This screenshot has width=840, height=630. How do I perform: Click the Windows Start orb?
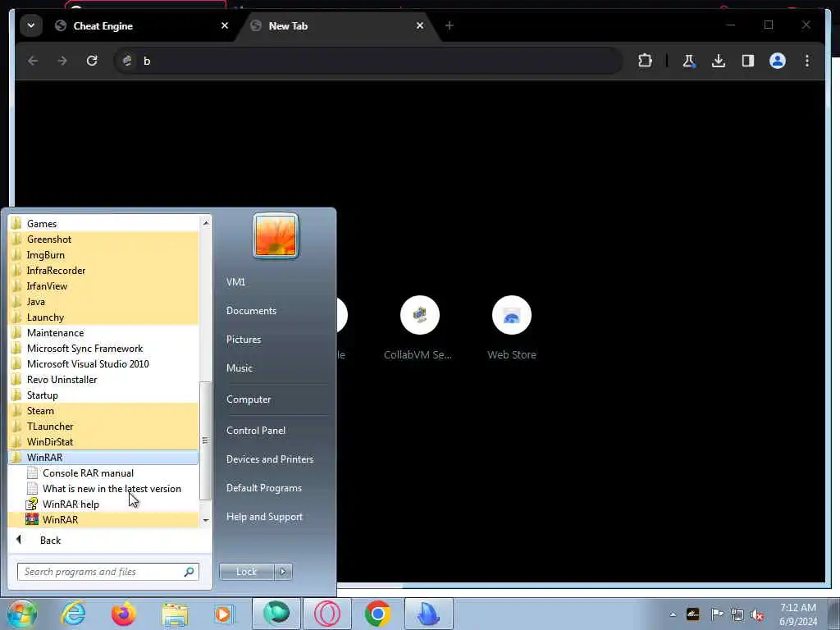point(22,614)
